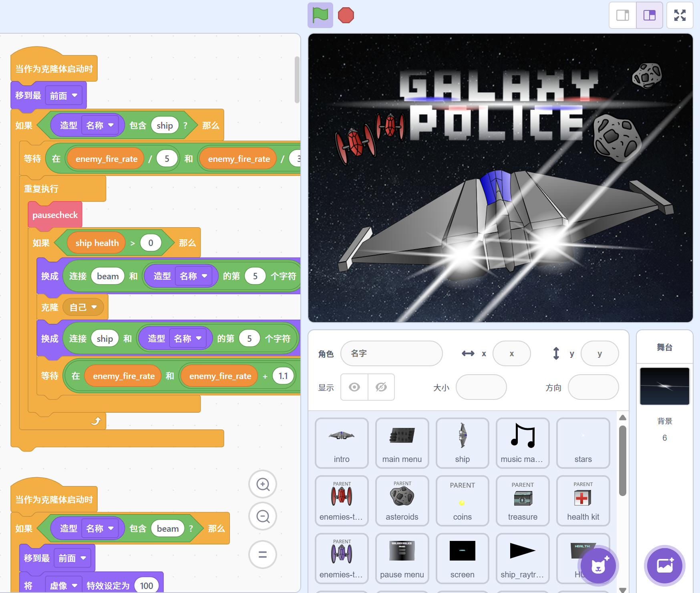
Task: Select the screen sprite
Action: 463,559
